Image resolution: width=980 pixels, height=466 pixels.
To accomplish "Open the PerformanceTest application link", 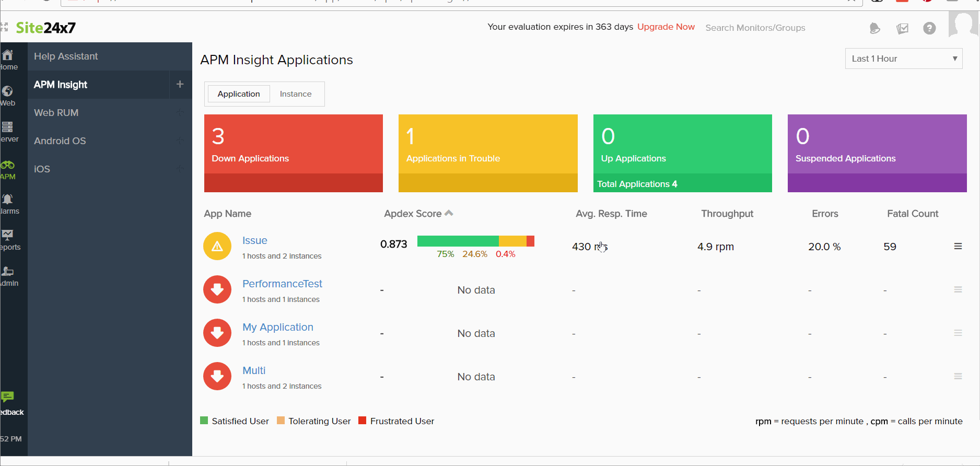I will [x=282, y=284].
